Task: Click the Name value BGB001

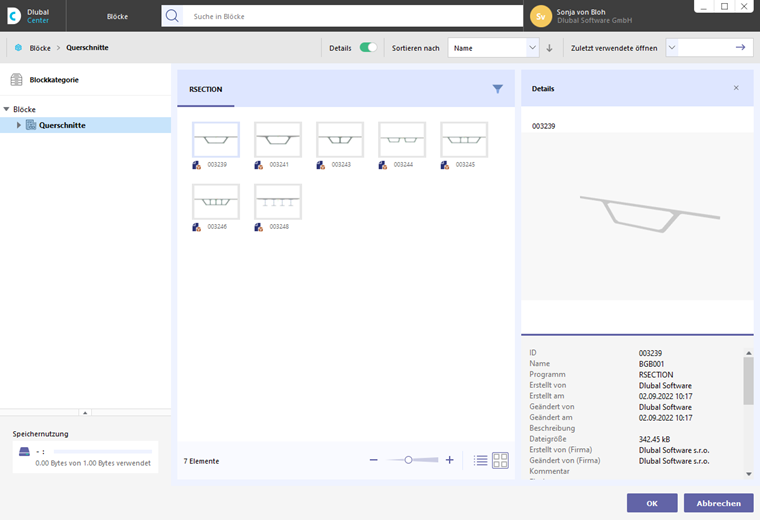Action: (x=651, y=364)
